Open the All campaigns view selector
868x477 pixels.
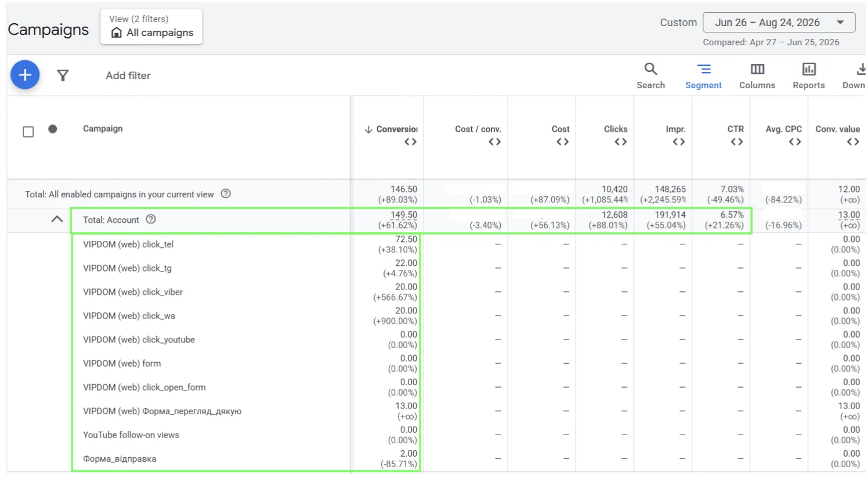click(x=151, y=27)
